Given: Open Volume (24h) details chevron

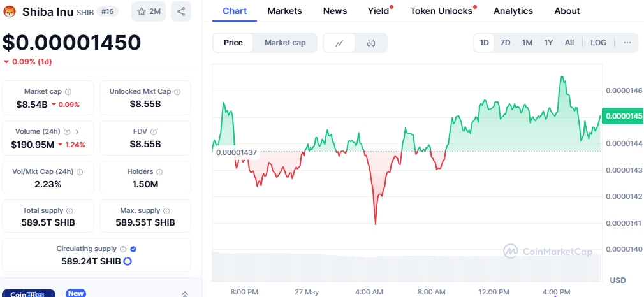Looking at the screenshot, I should (x=77, y=132).
